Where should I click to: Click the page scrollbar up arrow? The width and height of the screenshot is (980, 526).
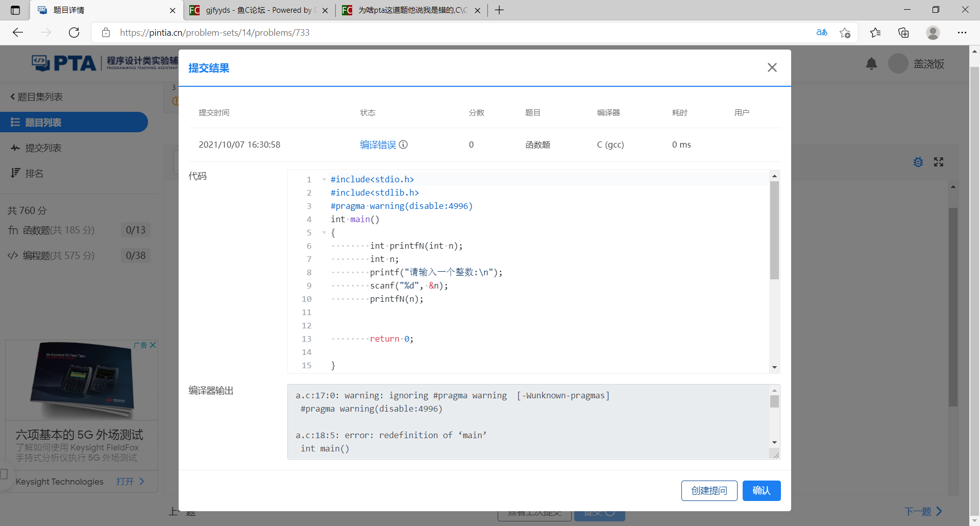pos(974,51)
